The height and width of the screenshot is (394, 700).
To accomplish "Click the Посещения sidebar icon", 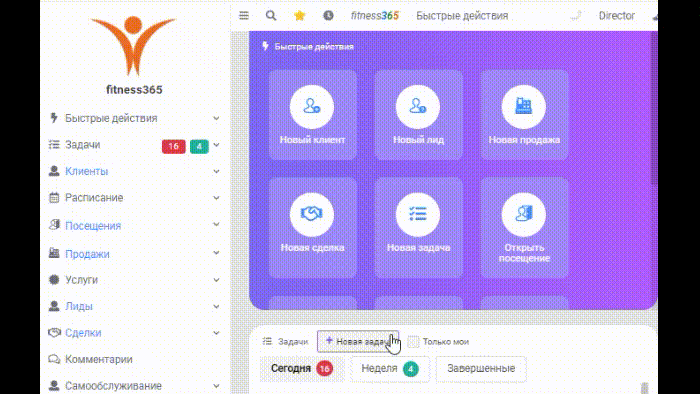I will [54, 225].
